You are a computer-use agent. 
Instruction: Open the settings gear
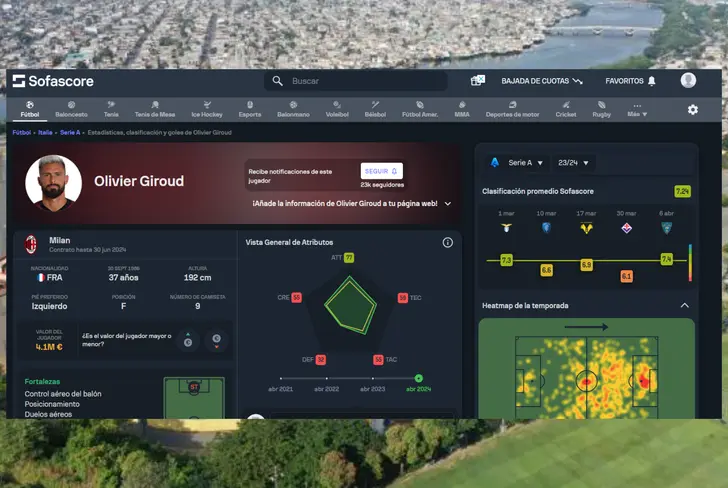pos(693,110)
